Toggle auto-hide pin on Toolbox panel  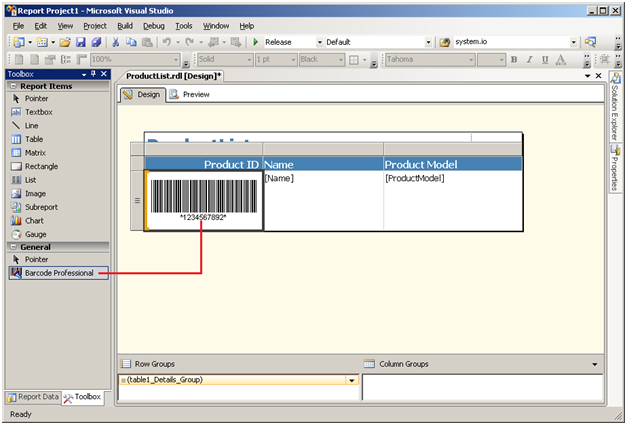point(93,75)
